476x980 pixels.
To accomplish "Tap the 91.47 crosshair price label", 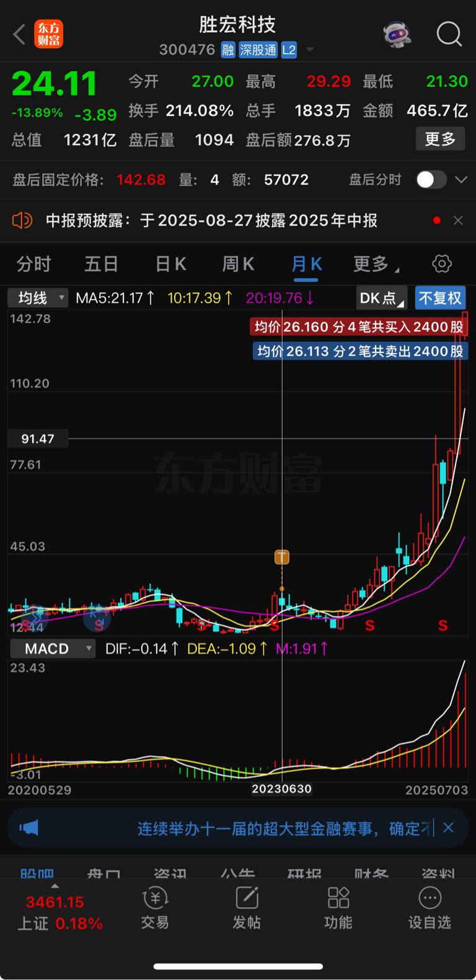I will [38, 439].
